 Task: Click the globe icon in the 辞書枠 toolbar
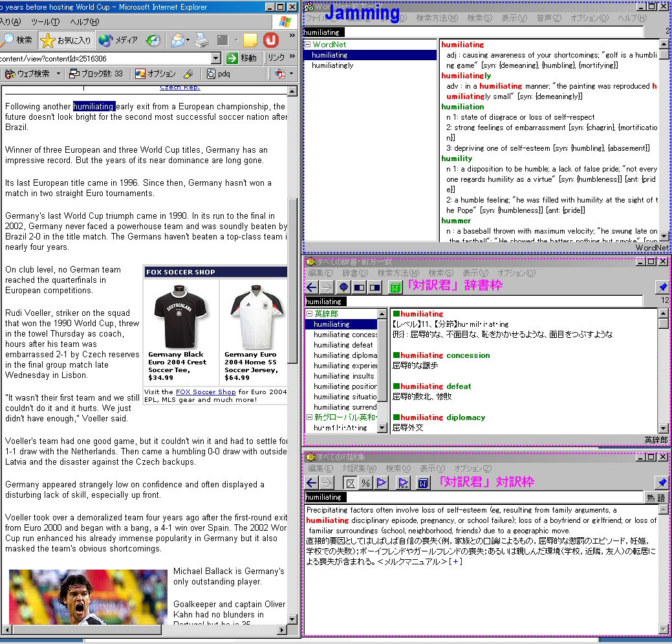[x=343, y=287]
